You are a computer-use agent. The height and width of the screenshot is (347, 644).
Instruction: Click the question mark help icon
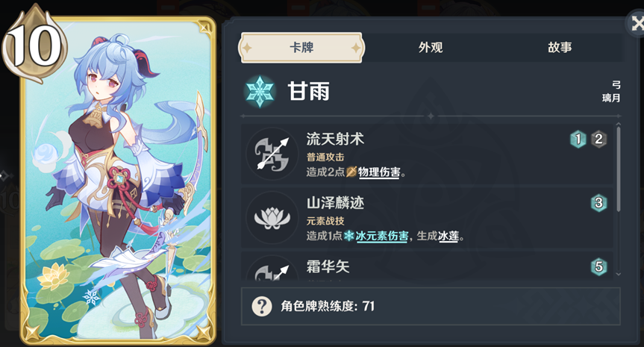(262, 307)
